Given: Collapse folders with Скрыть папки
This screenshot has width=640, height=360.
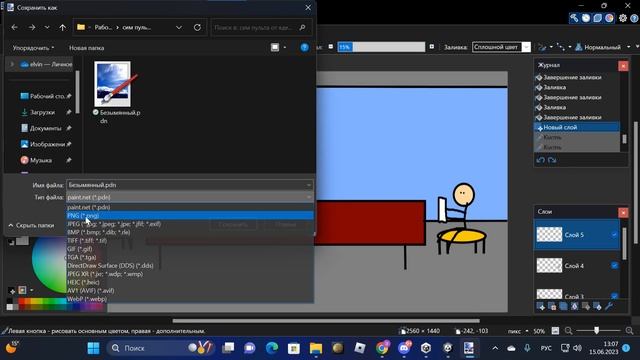Looking at the screenshot, I should (x=31, y=225).
